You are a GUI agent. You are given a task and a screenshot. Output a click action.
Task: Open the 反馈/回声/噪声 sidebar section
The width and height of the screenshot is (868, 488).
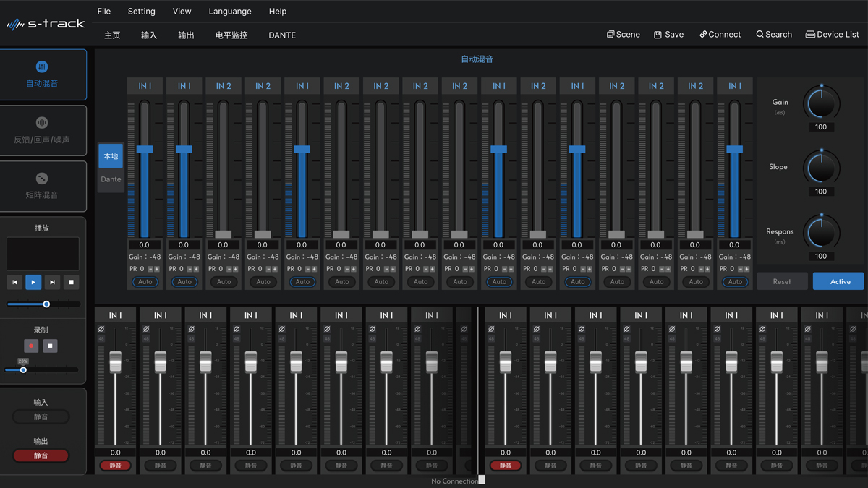pos(42,131)
